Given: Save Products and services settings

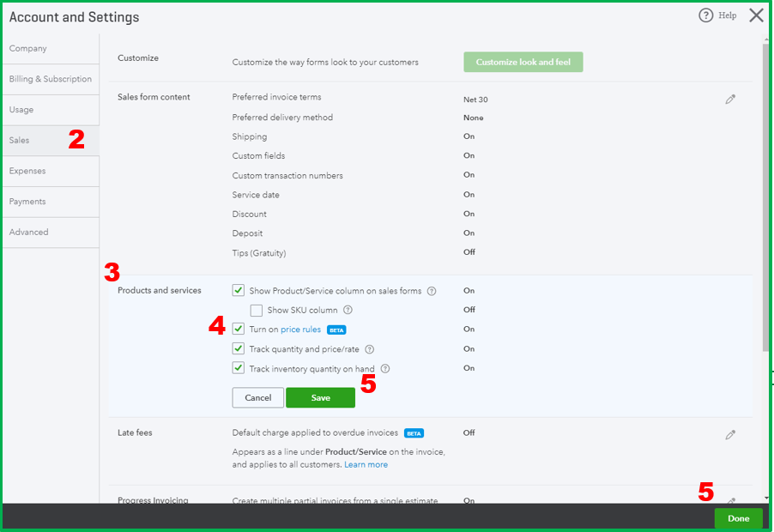Looking at the screenshot, I should (320, 398).
